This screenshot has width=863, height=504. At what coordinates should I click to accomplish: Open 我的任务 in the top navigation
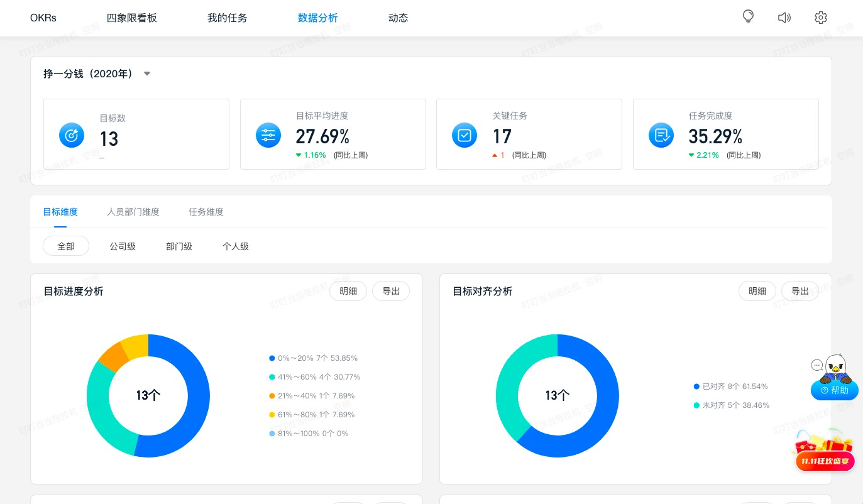228,18
